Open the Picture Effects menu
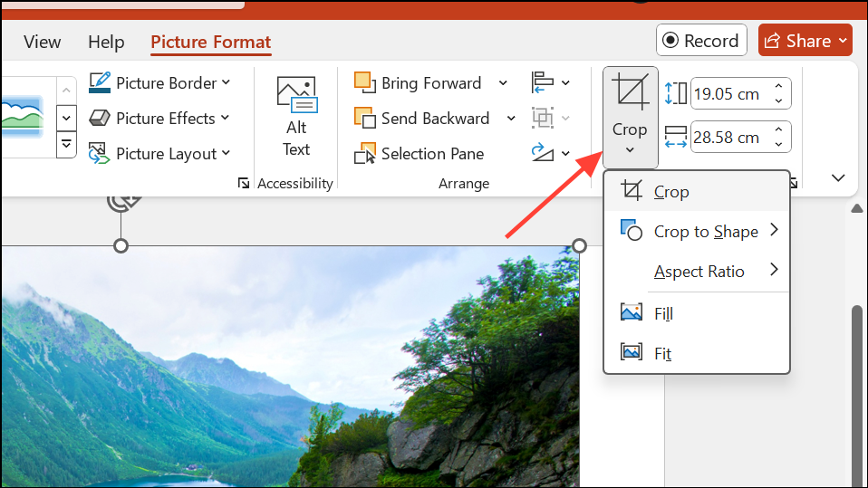This screenshot has width=868, height=488. 159,119
